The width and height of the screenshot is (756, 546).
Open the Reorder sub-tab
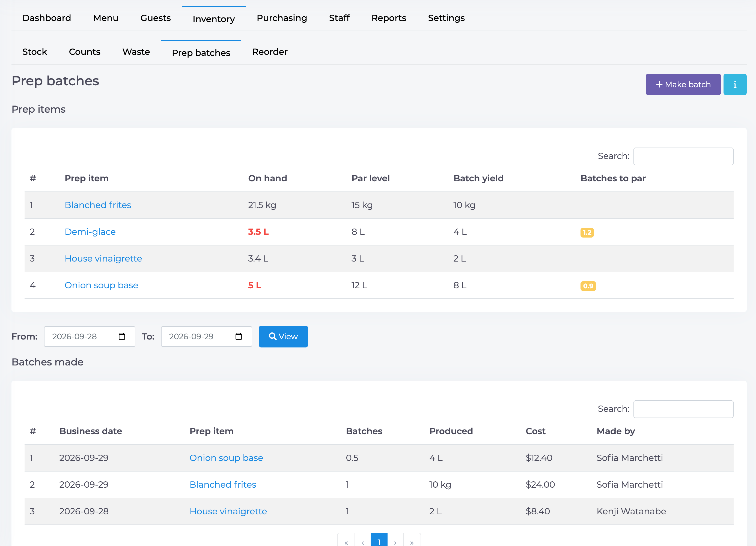tap(270, 52)
